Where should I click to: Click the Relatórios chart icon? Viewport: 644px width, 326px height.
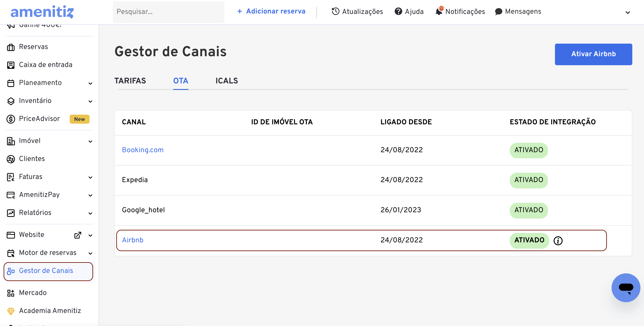click(x=11, y=213)
